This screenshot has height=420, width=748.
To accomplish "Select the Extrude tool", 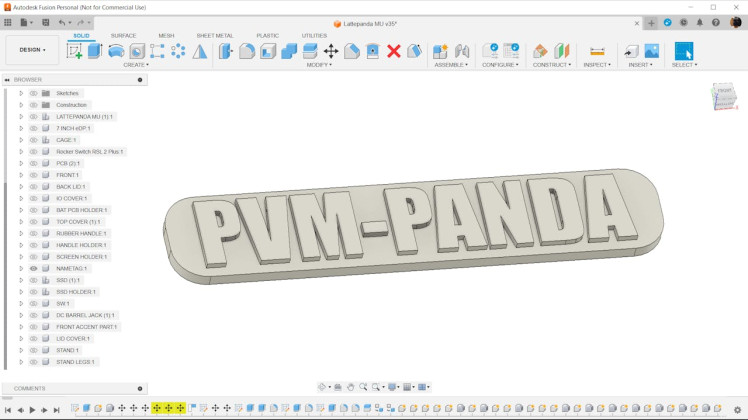I will (95, 51).
